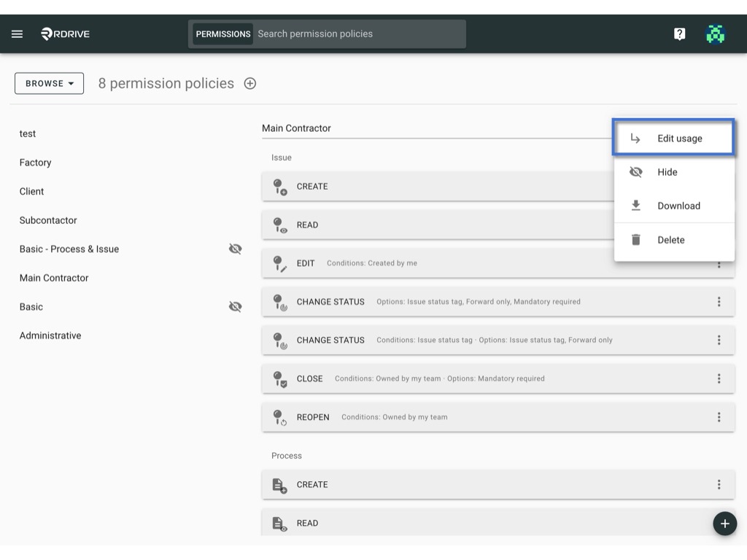Open the Issue READ permission label
Screen dimensions: 747x560
(307, 225)
